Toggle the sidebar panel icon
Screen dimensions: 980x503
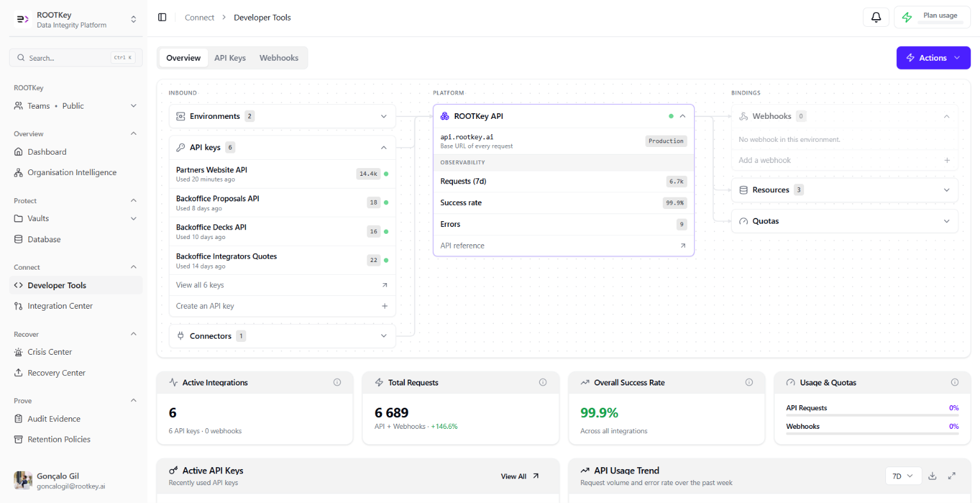click(162, 17)
